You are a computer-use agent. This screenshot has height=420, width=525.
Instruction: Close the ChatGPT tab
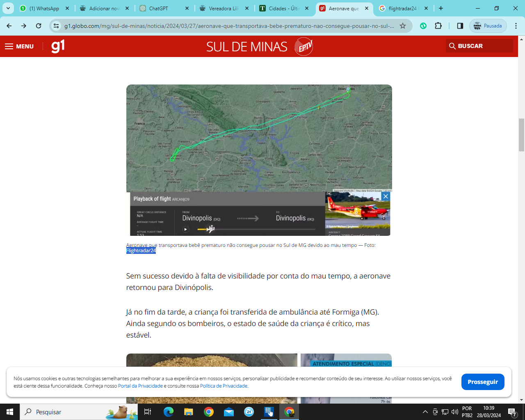coord(187,8)
